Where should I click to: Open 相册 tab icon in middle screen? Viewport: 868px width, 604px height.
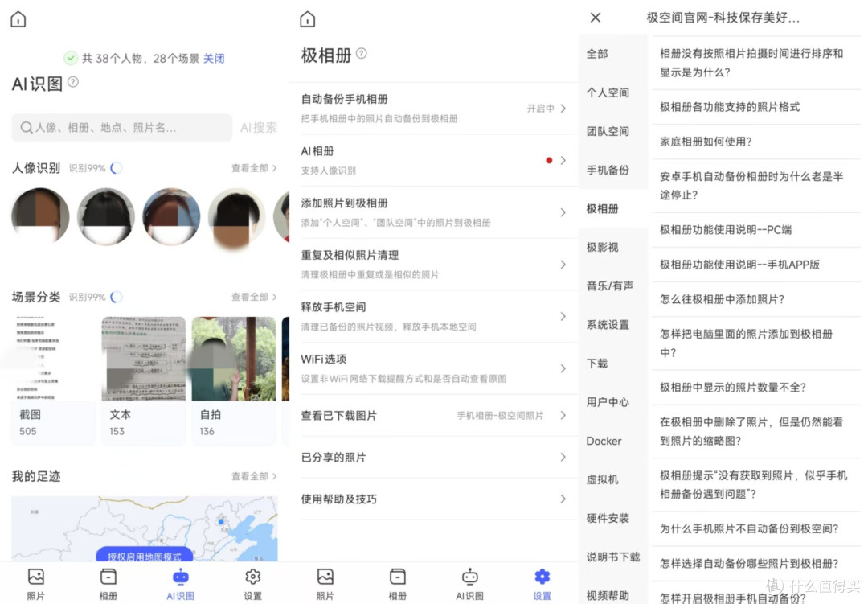click(x=398, y=577)
